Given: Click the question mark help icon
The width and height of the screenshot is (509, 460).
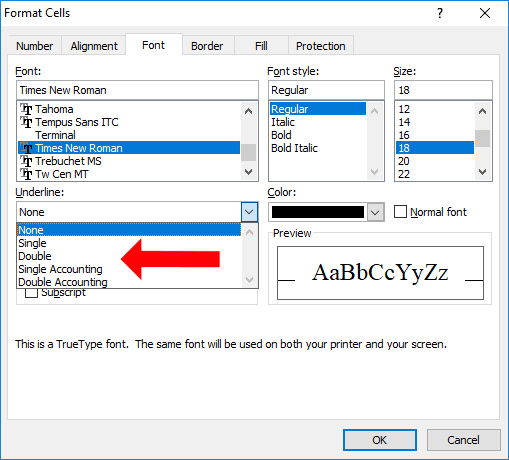Looking at the screenshot, I should pyautogui.click(x=440, y=13).
